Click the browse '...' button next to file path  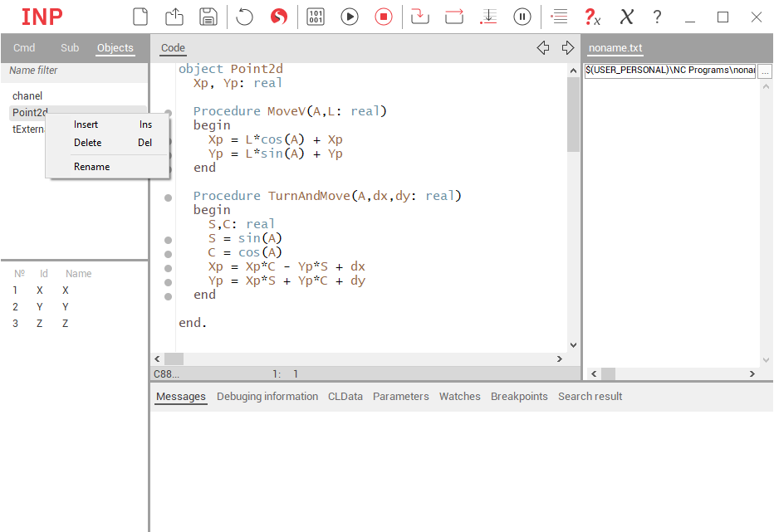click(x=765, y=71)
